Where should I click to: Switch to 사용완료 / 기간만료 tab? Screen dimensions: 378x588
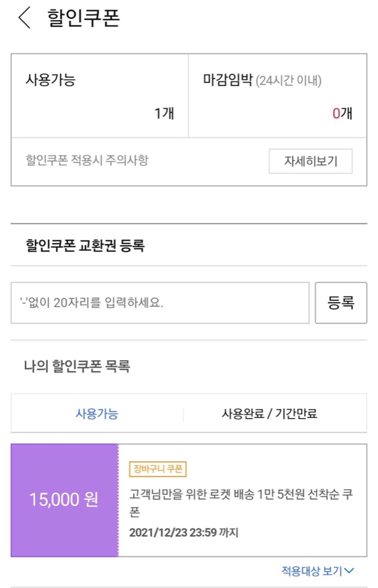269,414
